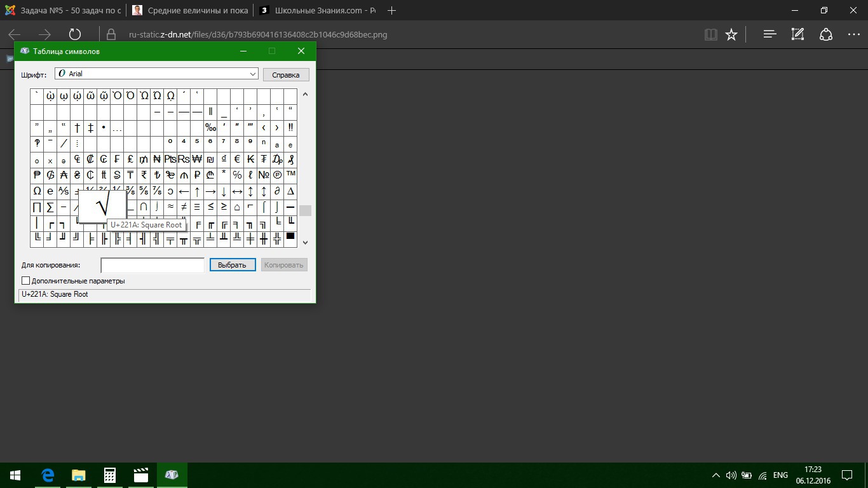Select the right arrow → character

tap(210, 191)
